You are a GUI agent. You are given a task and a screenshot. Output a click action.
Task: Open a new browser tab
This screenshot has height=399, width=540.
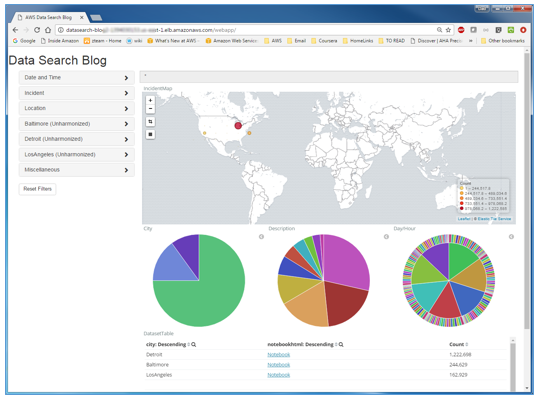point(96,18)
